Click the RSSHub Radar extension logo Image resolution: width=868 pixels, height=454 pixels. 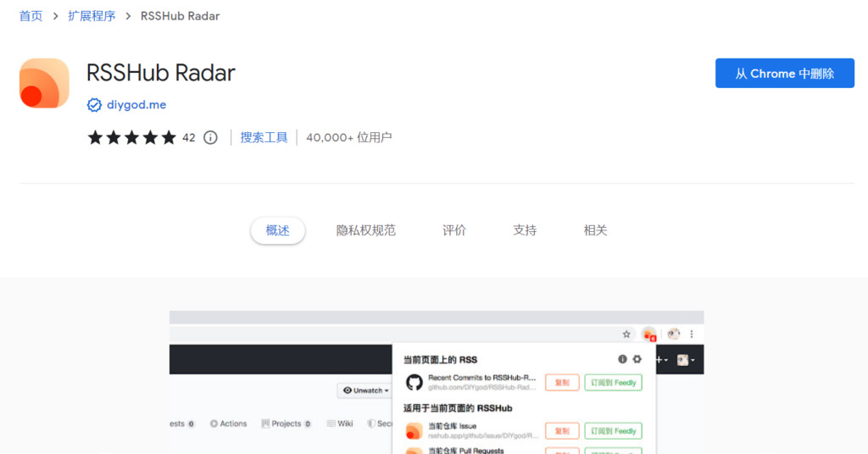[44, 83]
